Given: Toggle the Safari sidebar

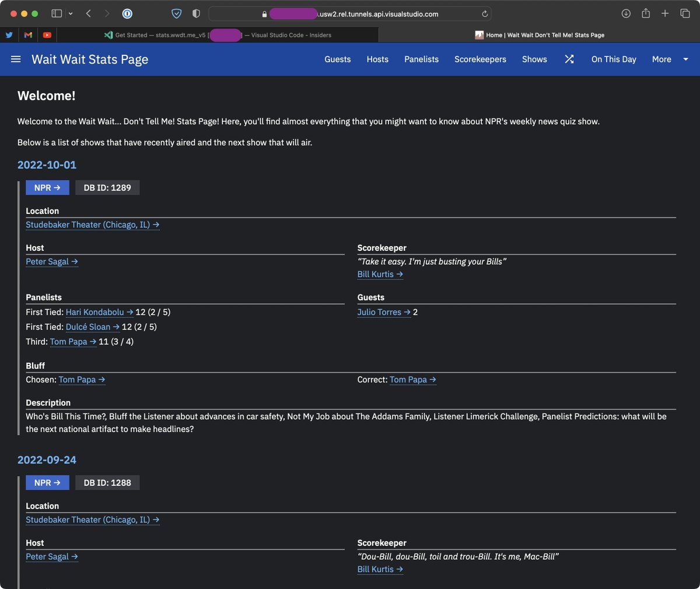Looking at the screenshot, I should (x=57, y=13).
